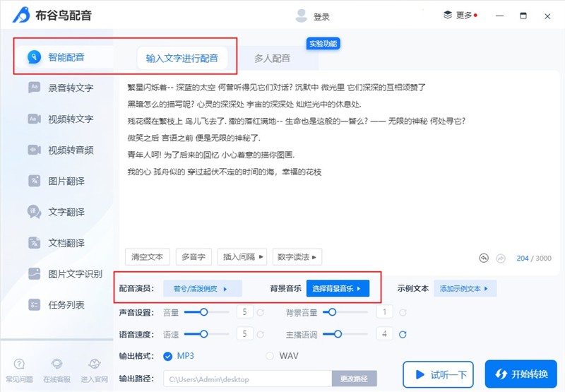Expand the 数字读法 dropdown
This screenshot has height=392, width=565.
click(x=297, y=257)
